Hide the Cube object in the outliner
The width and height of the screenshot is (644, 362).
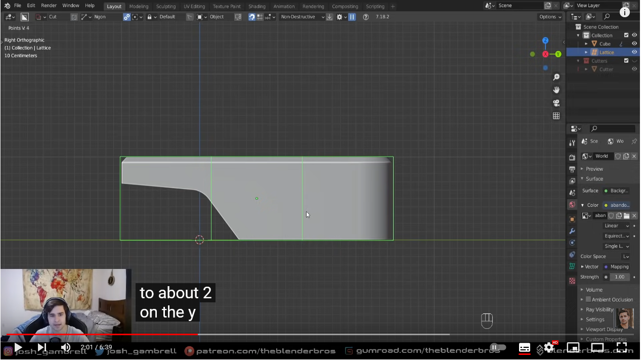(x=634, y=43)
